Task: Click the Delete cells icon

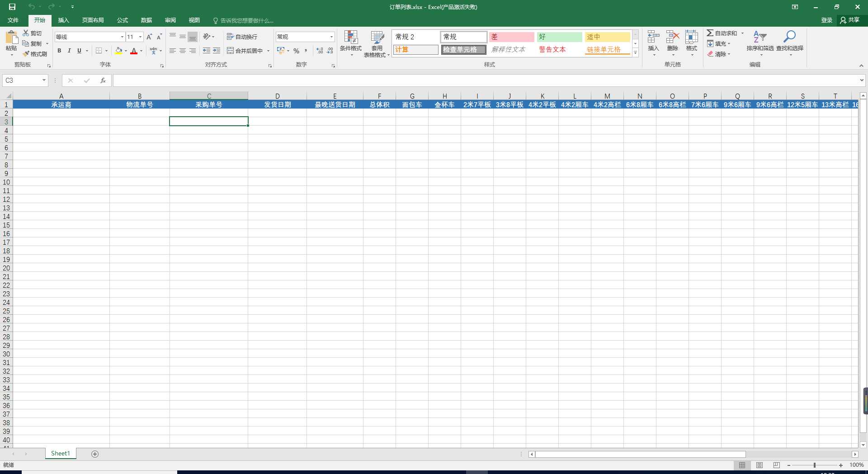Action: (x=673, y=38)
